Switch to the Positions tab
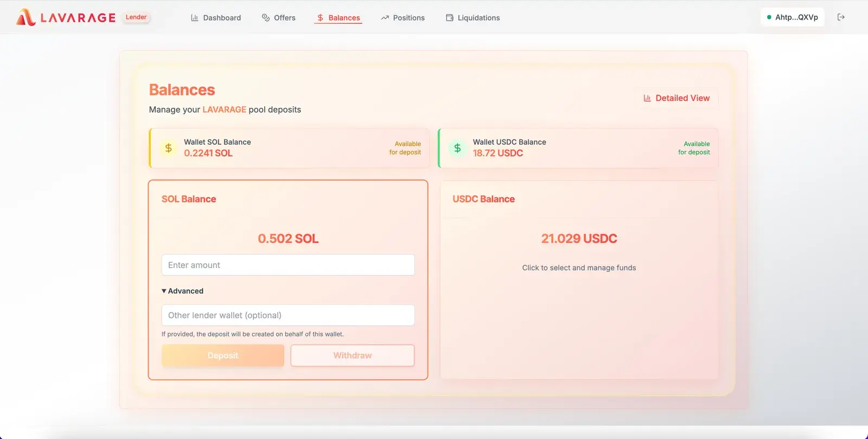Viewport: 868px width, 439px height. tap(403, 18)
